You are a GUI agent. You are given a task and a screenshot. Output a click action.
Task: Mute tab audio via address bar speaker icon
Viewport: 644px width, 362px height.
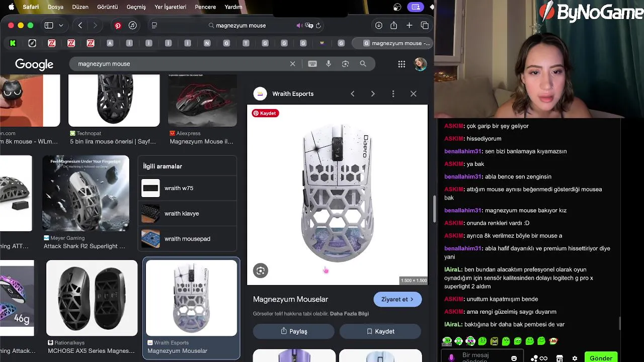pyautogui.click(x=299, y=26)
